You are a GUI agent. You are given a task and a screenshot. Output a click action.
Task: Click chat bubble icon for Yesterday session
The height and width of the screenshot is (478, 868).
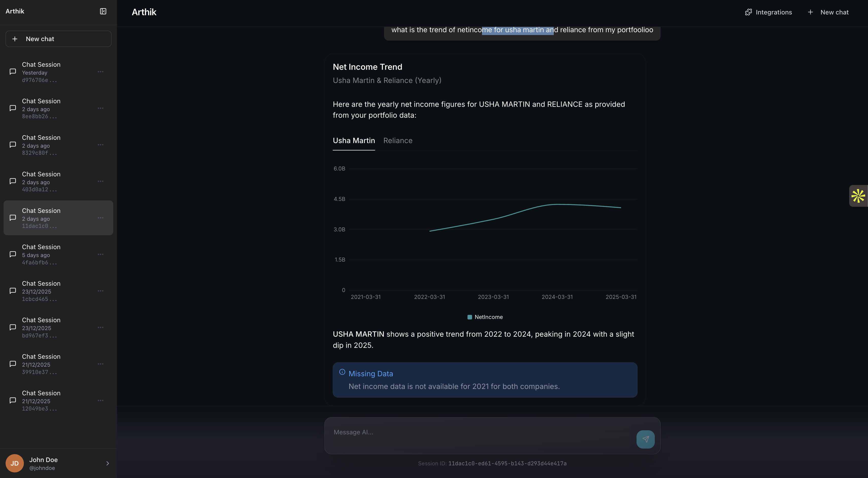[13, 72]
